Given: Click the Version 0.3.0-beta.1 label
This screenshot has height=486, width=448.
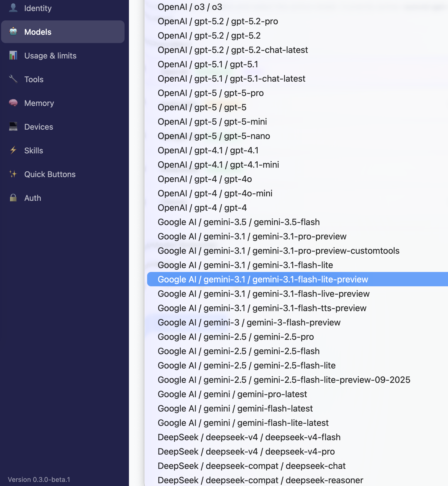Looking at the screenshot, I should pyautogui.click(x=39, y=479).
